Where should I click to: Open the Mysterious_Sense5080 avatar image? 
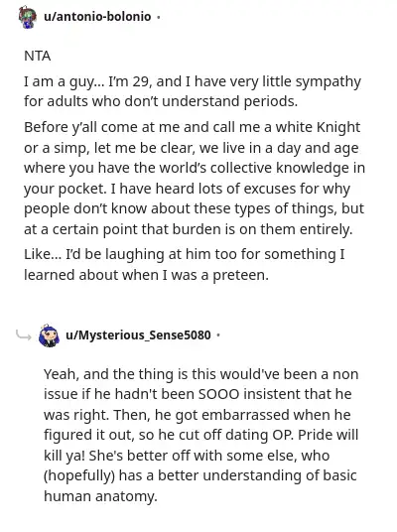(x=50, y=335)
